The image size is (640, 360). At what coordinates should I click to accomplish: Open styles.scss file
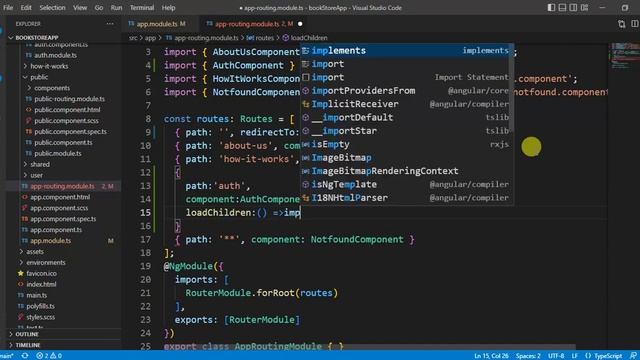click(x=40, y=317)
